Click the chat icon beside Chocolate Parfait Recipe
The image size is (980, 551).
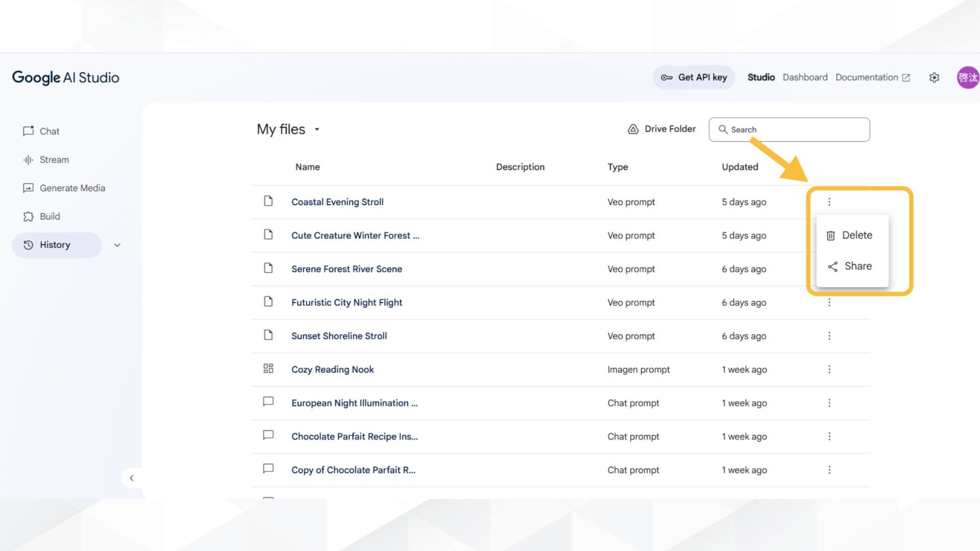268,435
